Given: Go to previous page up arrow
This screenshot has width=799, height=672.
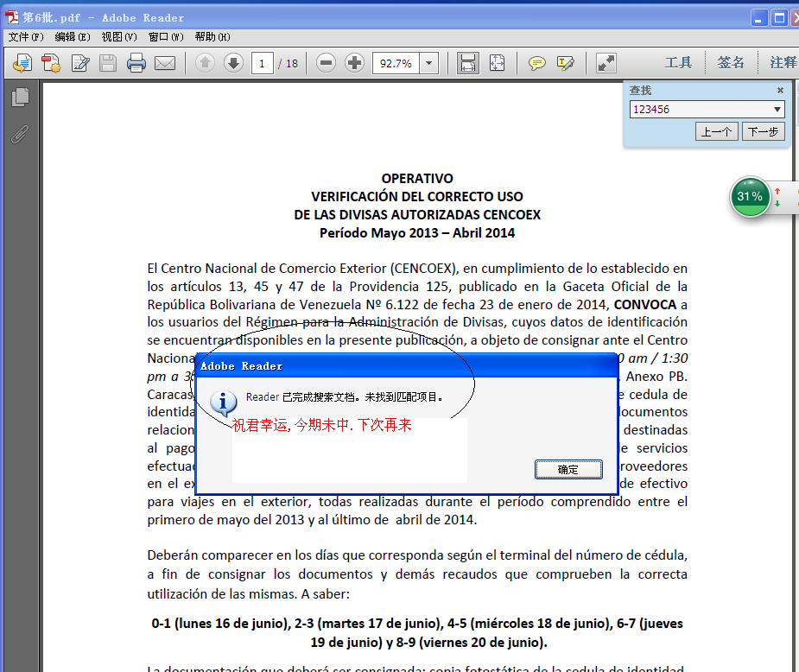Looking at the screenshot, I should [205, 63].
